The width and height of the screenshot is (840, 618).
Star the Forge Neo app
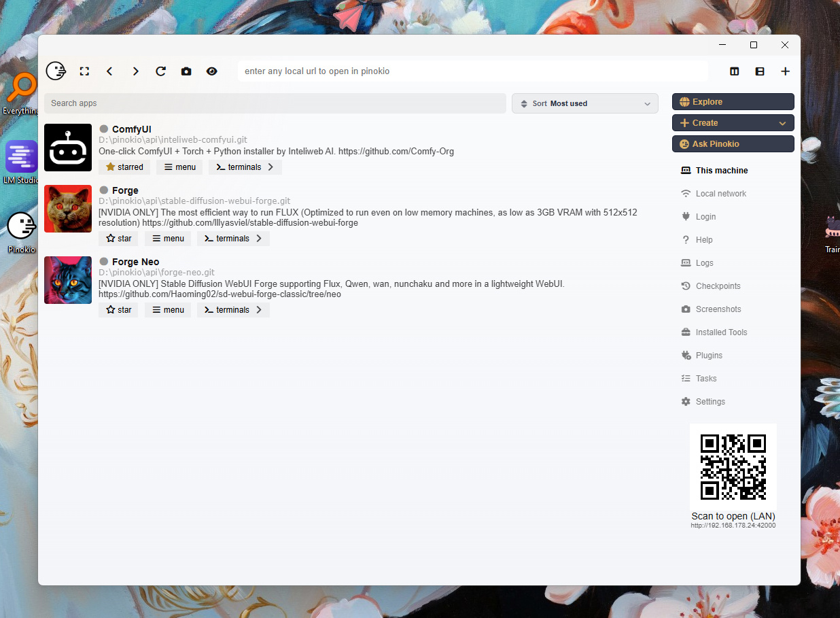[119, 310]
